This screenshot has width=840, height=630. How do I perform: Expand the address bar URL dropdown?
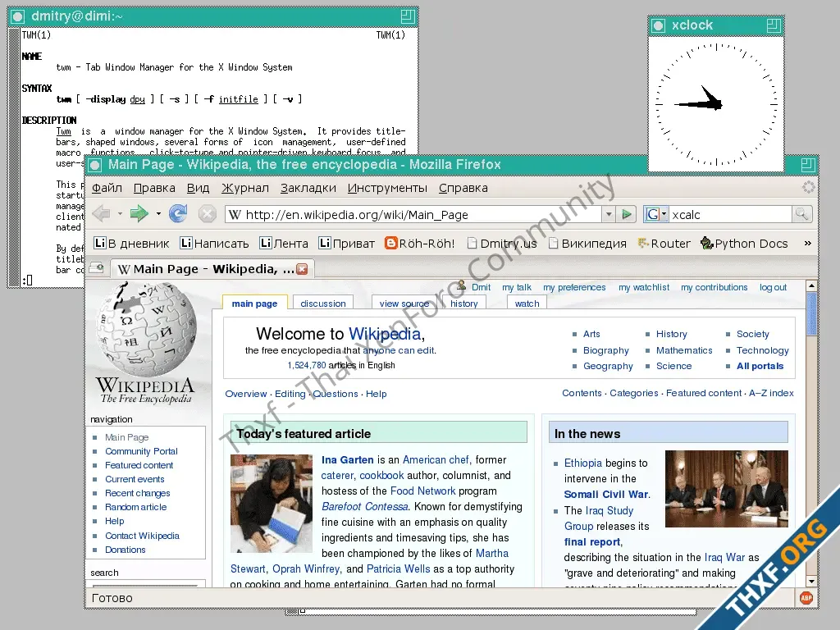[x=609, y=215]
